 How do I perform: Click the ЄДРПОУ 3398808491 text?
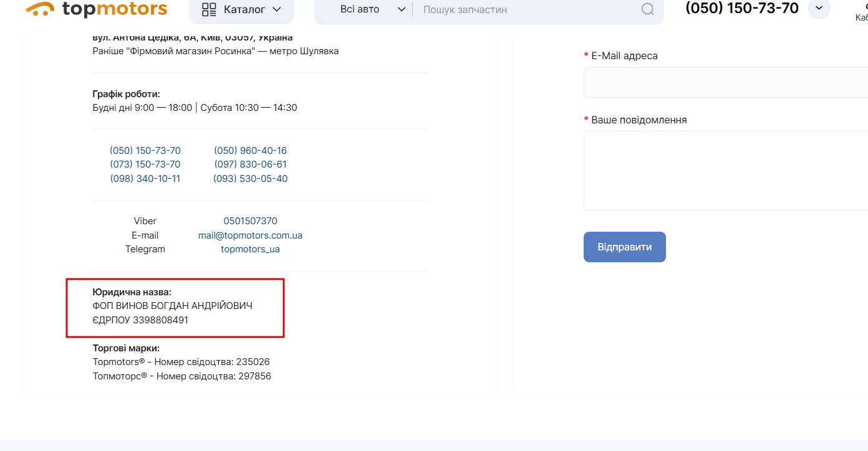[x=140, y=320]
